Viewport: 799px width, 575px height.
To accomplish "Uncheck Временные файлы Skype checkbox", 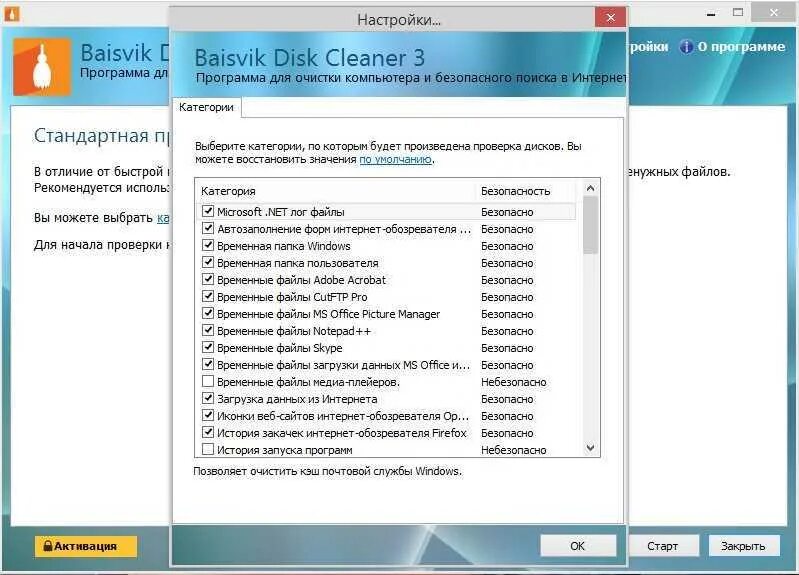I will click(208, 347).
